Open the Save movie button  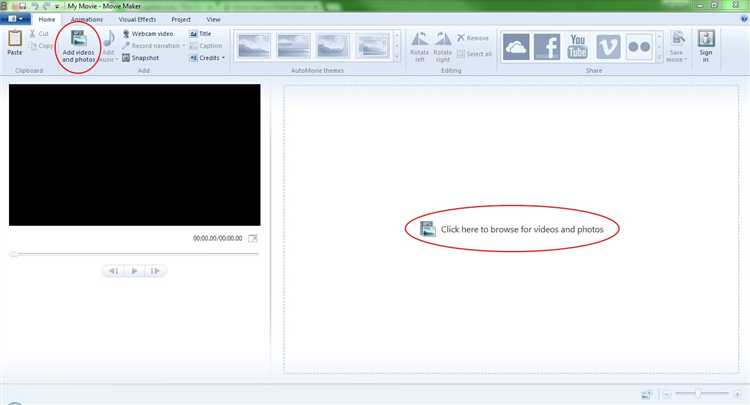676,46
